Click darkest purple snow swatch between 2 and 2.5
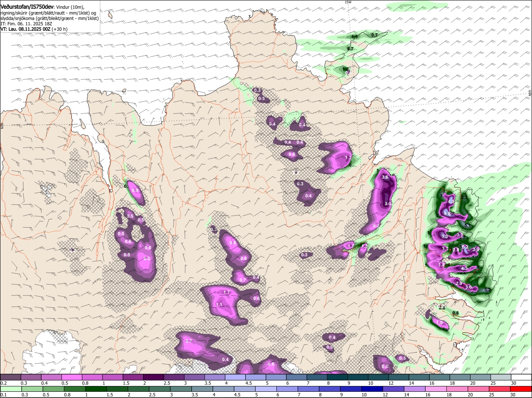Image resolution: width=532 pixels, height=398 pixels. (153, 377)
